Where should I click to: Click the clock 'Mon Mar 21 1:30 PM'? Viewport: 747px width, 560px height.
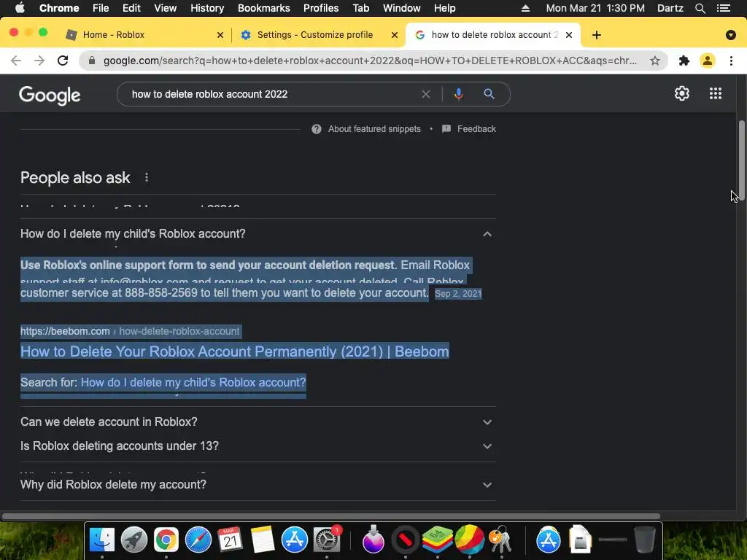595,8
